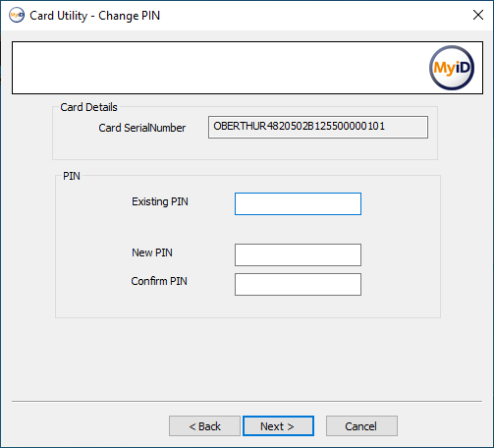Click the MyiD title bar application icon
Image resolution: width=494 pixels, height=448 pixels.
(x=17, y=15)
